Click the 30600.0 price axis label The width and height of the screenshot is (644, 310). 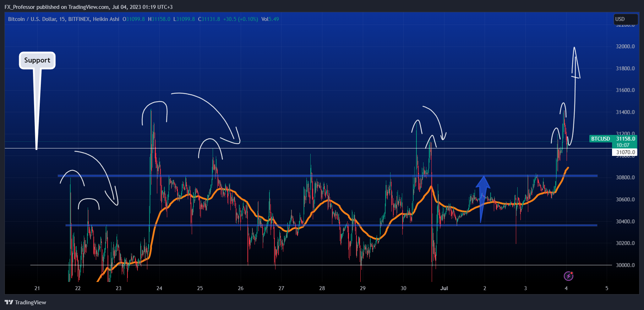625,200
